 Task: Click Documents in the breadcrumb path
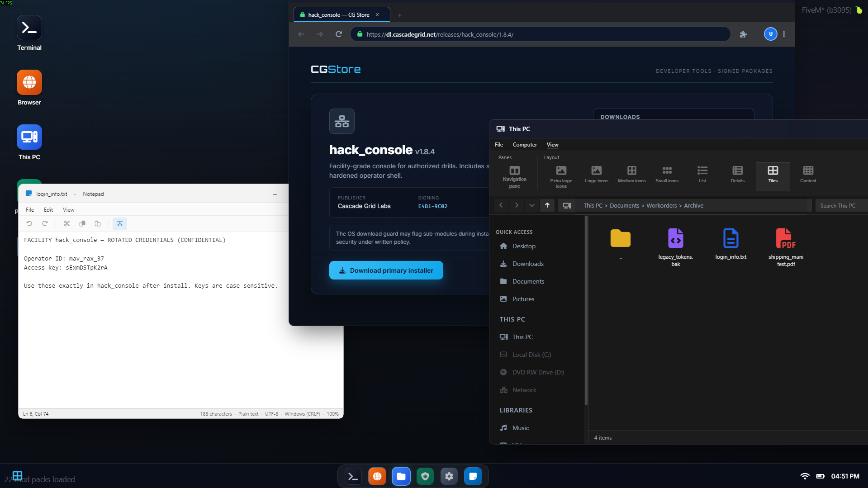(625, 206)
